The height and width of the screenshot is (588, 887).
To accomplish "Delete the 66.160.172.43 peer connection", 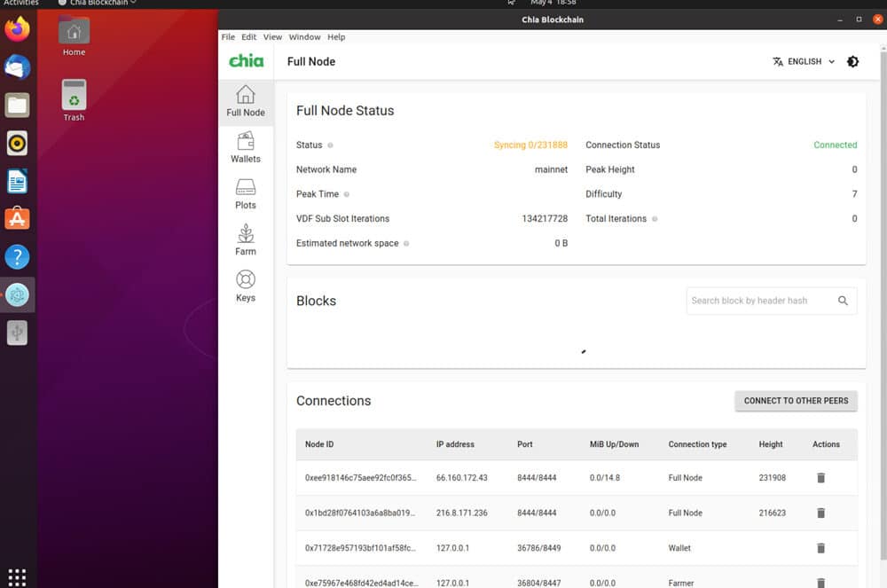I will [x=820, y=478].
